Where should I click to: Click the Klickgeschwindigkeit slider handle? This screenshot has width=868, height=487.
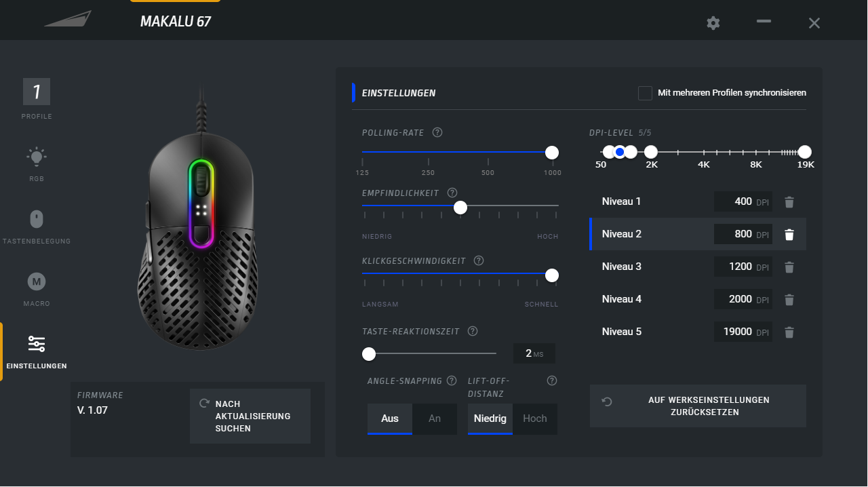point(552,275)
